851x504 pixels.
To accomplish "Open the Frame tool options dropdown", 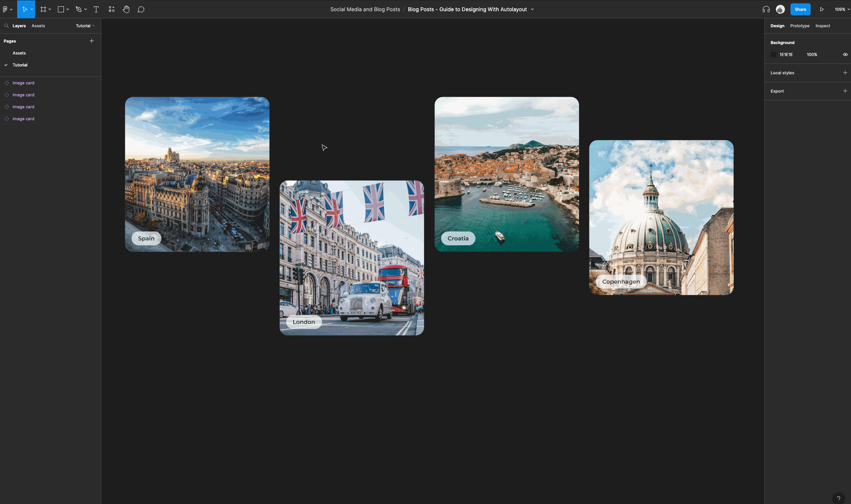I will (50, 9).
